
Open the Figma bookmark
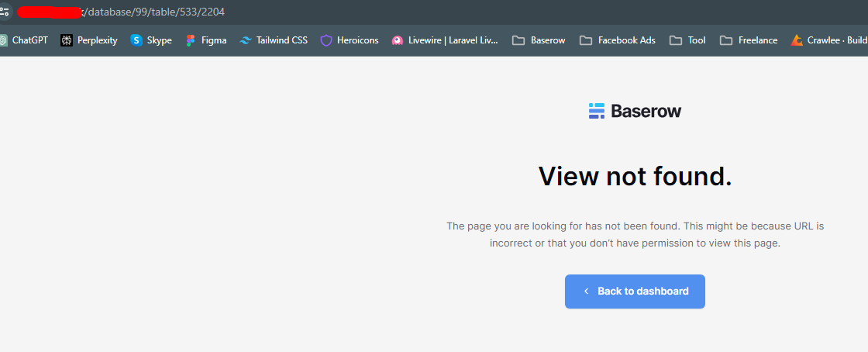pos(206,40)
